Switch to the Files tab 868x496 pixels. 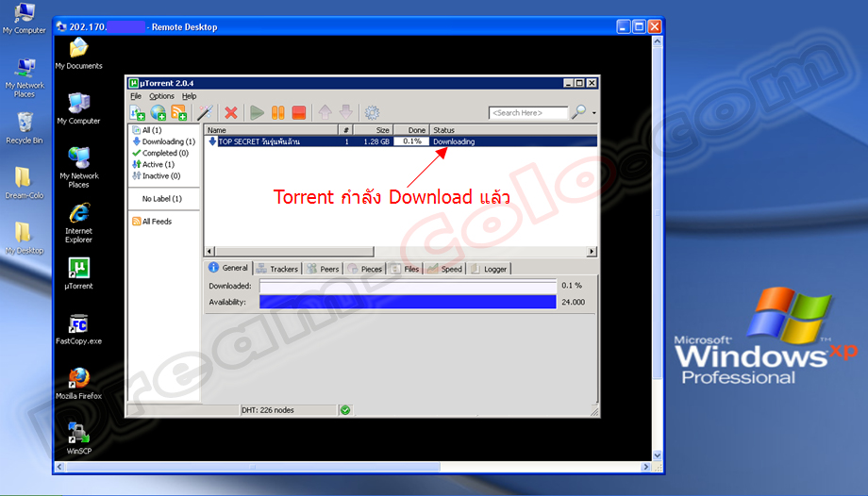(x=405, y=269)
